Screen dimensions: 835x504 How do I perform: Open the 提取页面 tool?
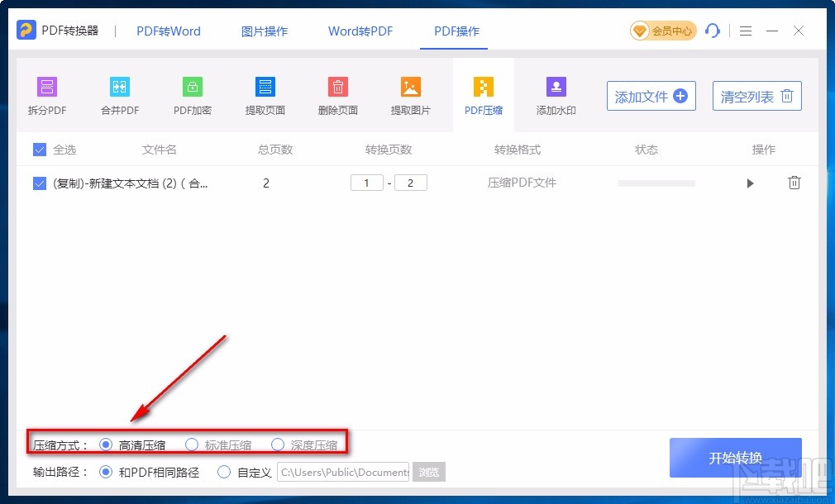265,94
